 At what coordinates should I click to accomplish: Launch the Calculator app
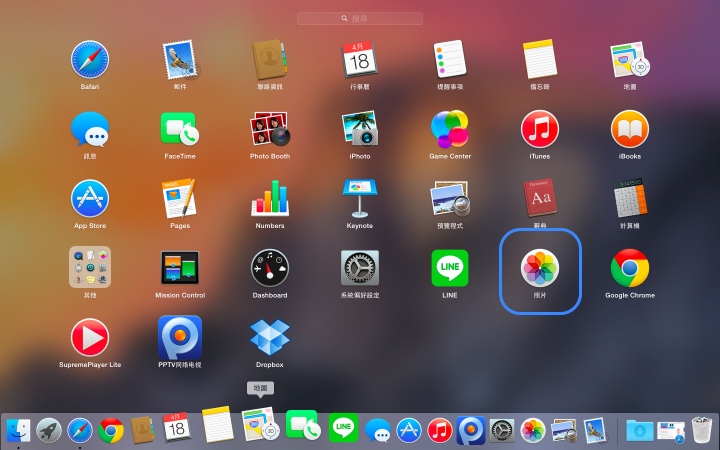click(630, 198)
